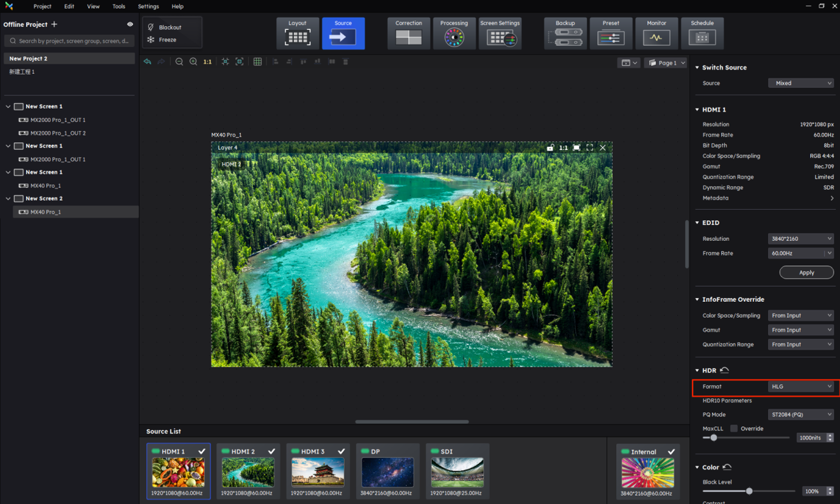Click the SDI source thumbnail
This screenshot has height=504, width=840.
457,472
